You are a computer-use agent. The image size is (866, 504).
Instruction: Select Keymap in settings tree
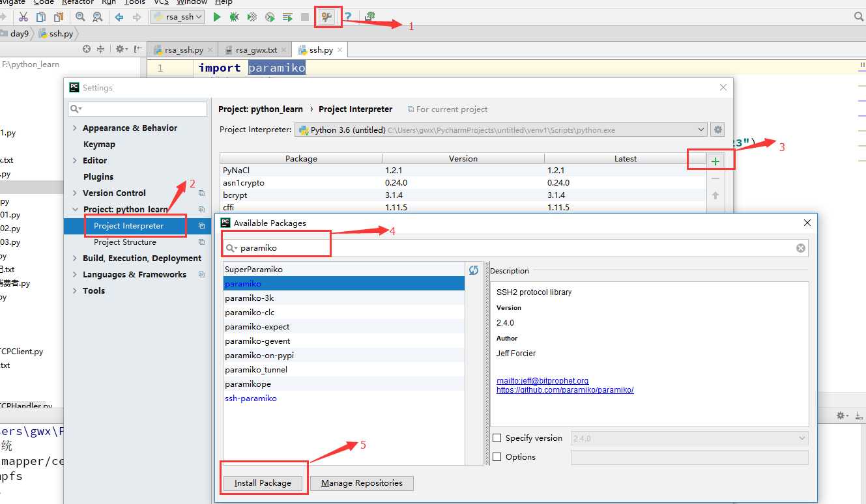tap(99, 145)
